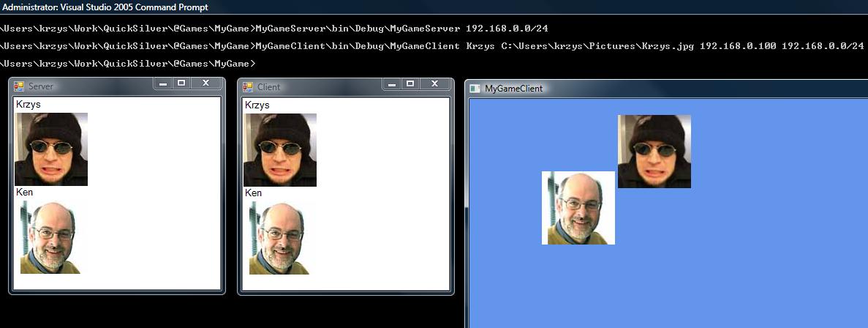
Task: Maximize the Server window
Action: 181,83
